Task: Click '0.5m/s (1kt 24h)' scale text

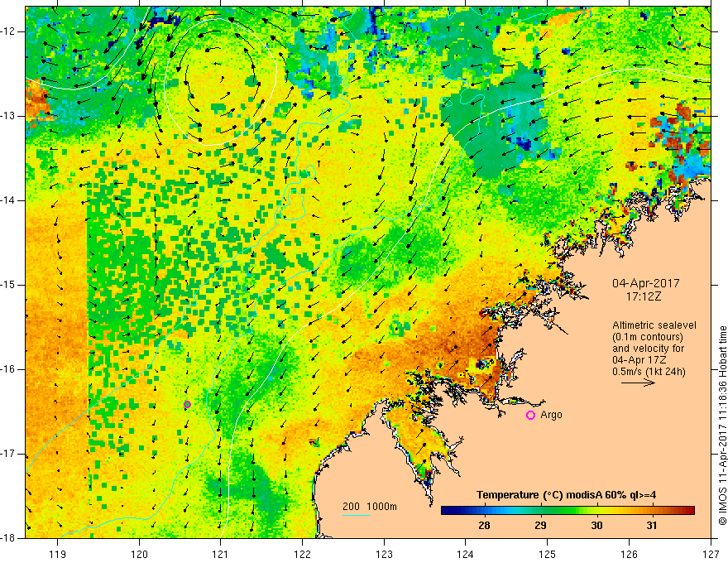Action: [649, 372]
